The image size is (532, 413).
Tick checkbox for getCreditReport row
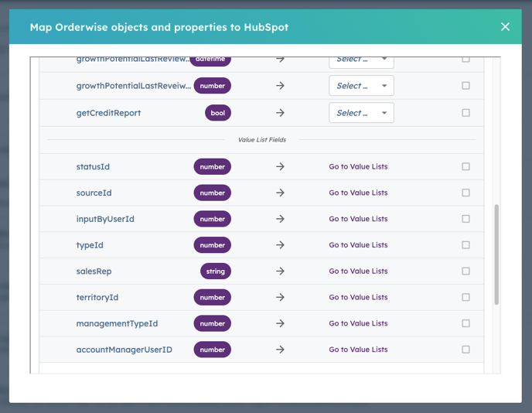[x=465, y=113]
